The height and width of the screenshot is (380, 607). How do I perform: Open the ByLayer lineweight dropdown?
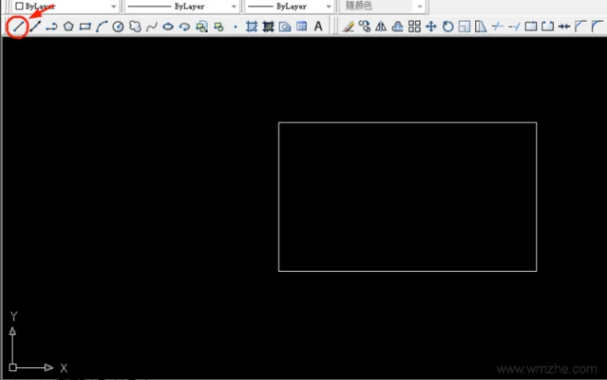pyautogui.click(x=289, y=6)
